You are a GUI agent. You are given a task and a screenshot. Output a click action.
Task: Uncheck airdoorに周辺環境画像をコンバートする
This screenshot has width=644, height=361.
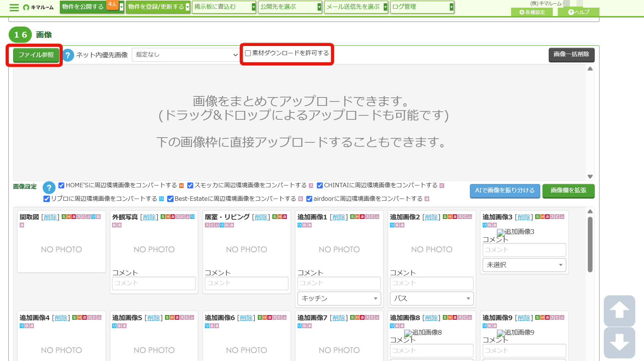[309, 199]
